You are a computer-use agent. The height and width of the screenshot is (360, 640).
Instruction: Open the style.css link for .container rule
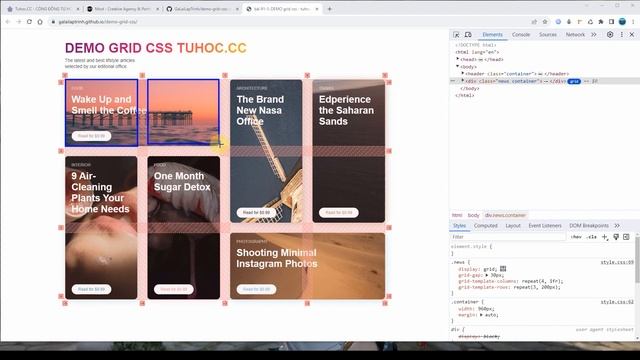coord(617,302)
